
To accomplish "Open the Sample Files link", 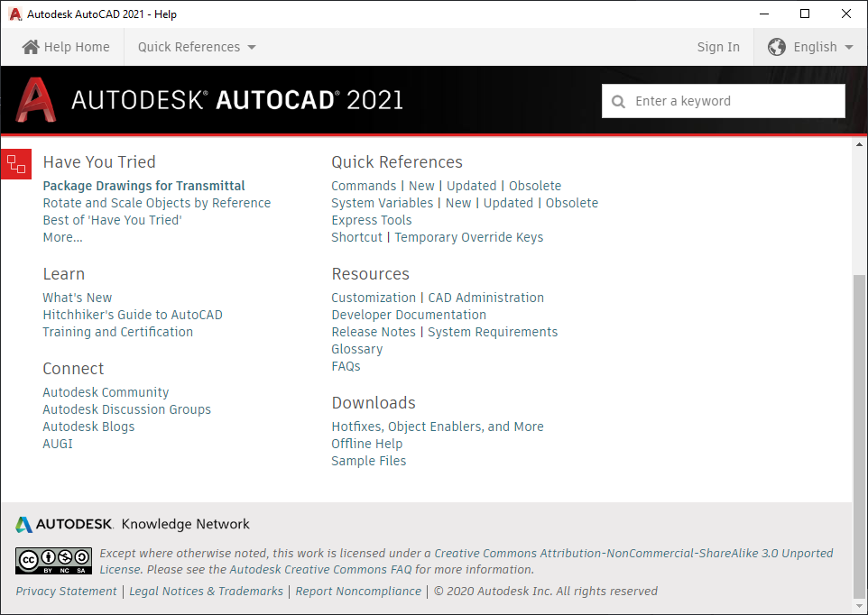I will pos(369,461).
